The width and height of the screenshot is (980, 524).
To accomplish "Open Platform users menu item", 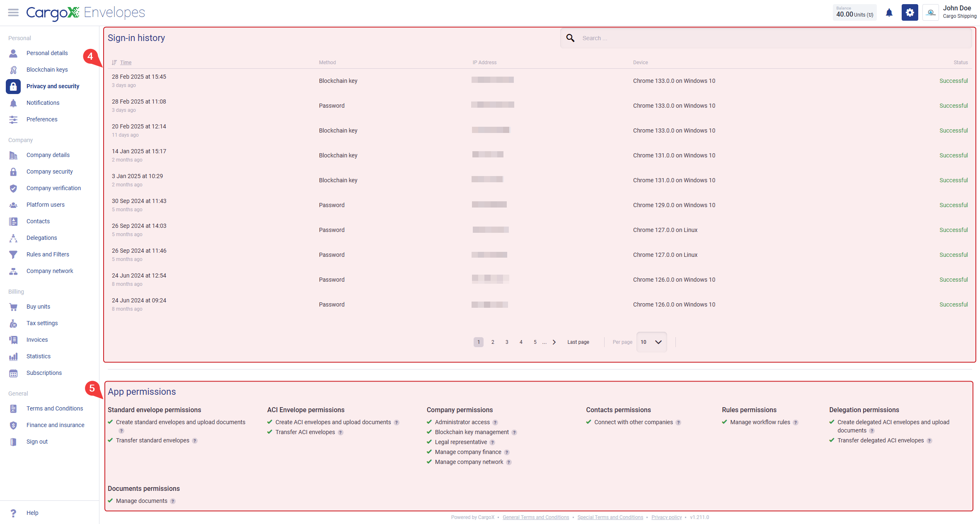I will click(46, 205).
